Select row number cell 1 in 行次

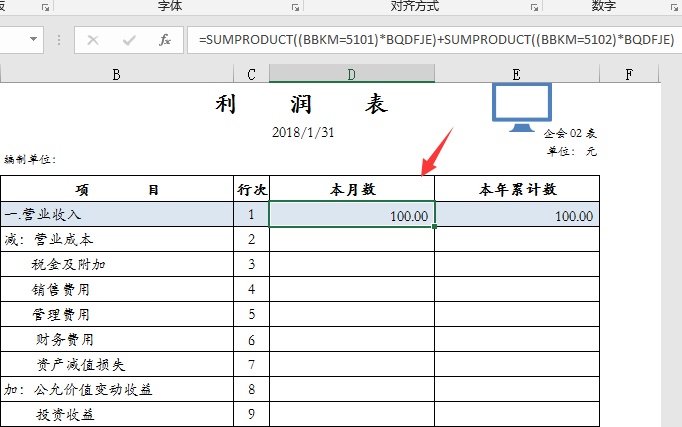click(x=251, y=214)
